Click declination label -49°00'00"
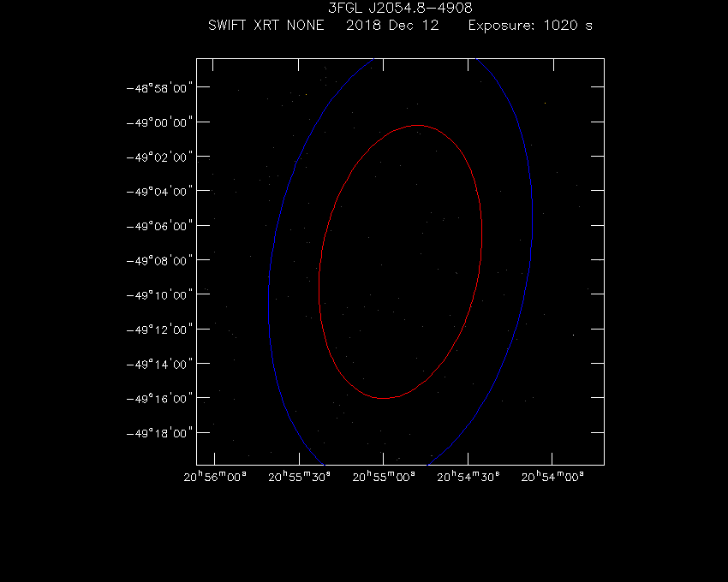The height and width of the screenshot is (582, 728). pos(159,122)
